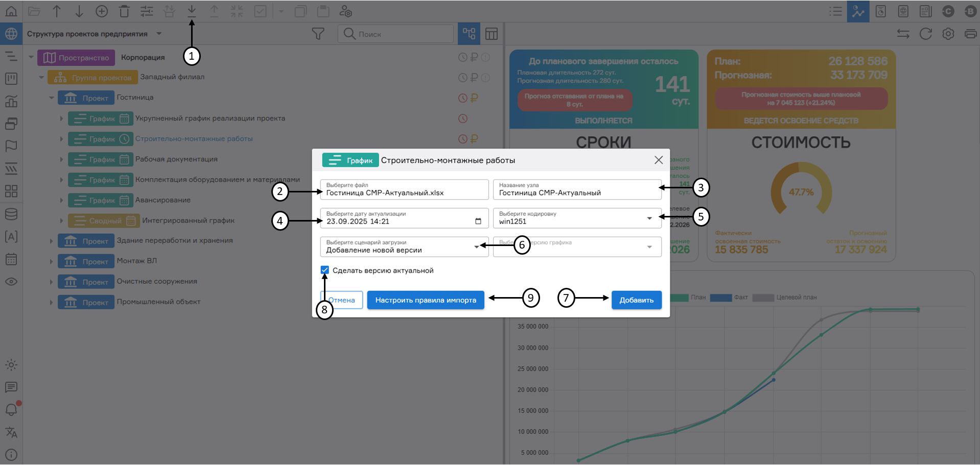Image resolution: width=980 pixels, height=465 pixels.
Task: Click the 'Выберите файл' input field
Action: [404, 190]
